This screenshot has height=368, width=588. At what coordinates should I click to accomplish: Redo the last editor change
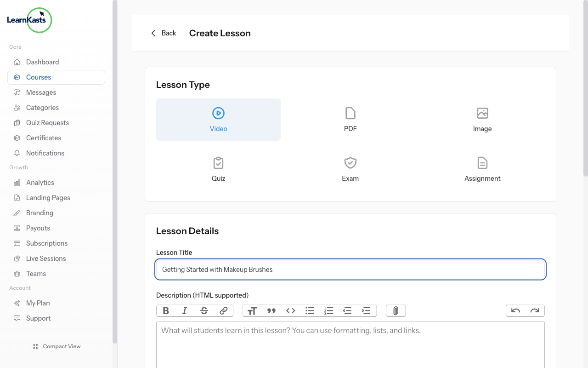point(534,310)
